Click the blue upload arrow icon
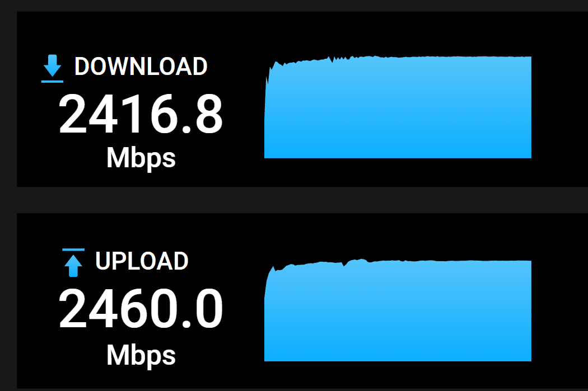Screen dimensions: 588x391 (x=73, y=266)
